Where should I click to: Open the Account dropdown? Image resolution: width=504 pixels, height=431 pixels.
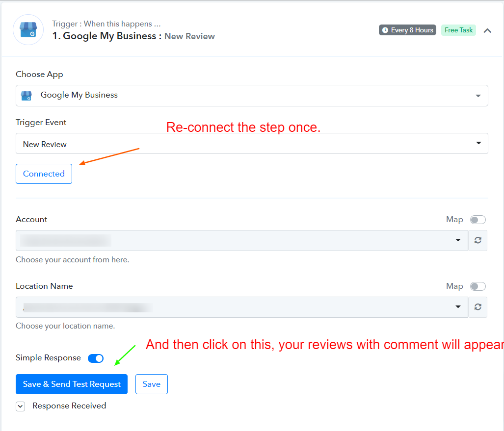(242, 240)
